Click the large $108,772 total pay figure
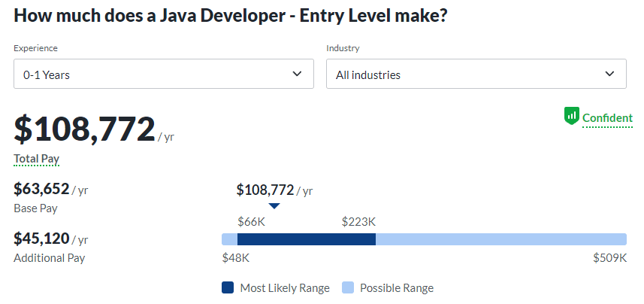 coord(84,129)
